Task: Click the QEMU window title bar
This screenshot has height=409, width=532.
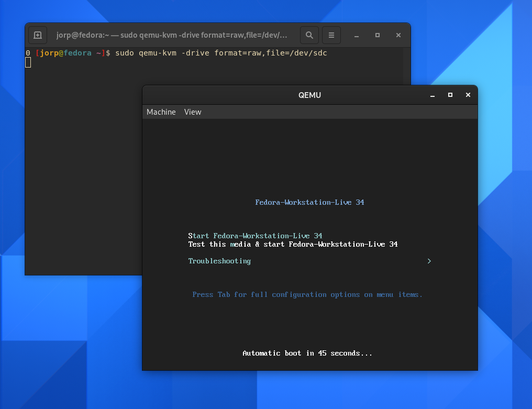Action: (309, 95)
